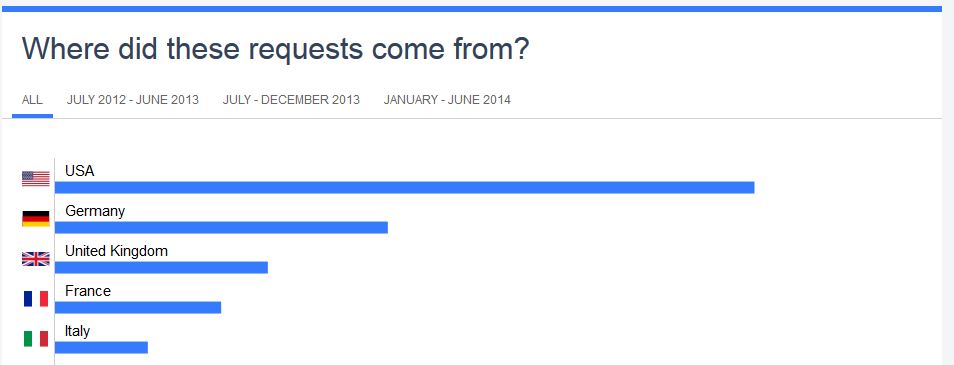
Task: Click the USA flag icon
Action: (36, 178)
